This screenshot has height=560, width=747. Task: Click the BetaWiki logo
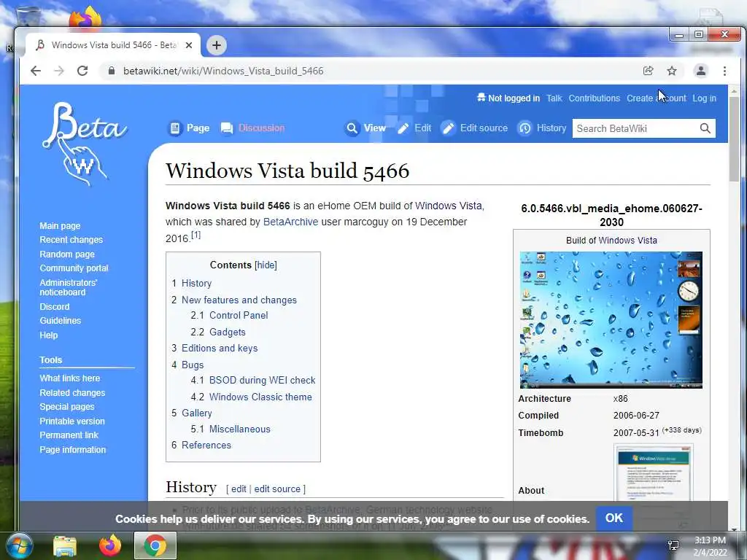point(85,144)
